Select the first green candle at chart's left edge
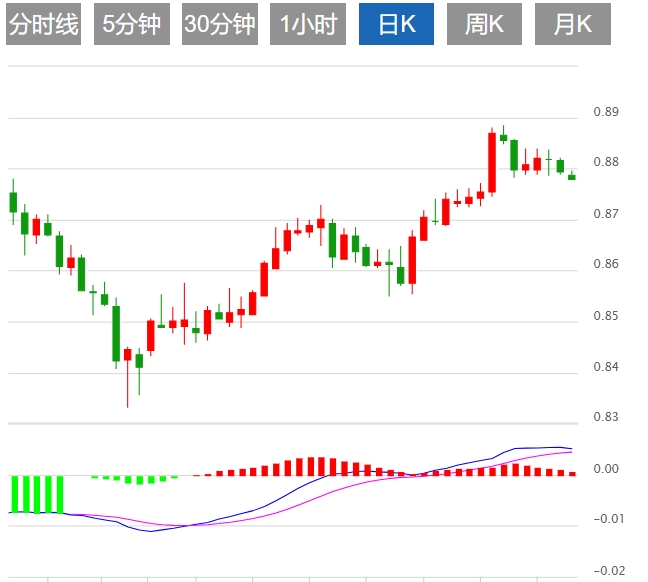This screenshot has height=582, width=648. (x=13, y=202)
